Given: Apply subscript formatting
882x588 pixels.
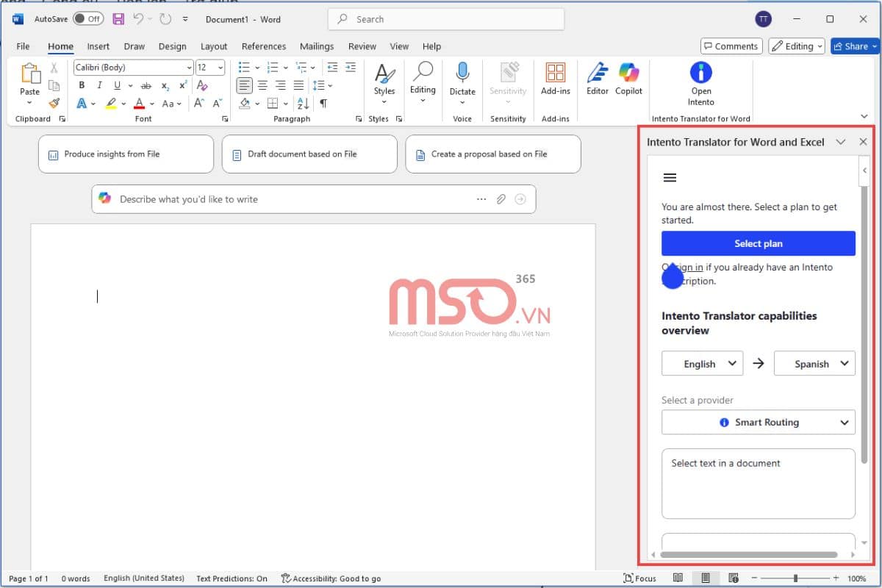Looking at the screenshot, I should [x=165, y=85].
